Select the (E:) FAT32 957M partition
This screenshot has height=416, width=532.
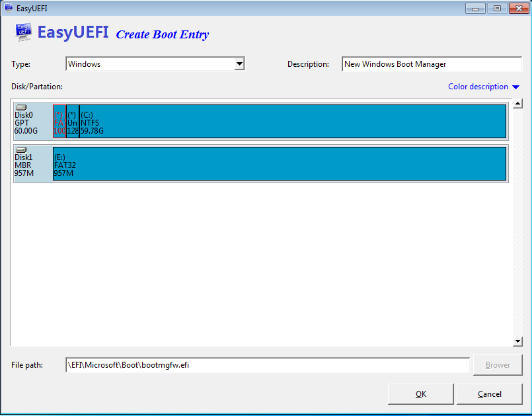[280, 163]
